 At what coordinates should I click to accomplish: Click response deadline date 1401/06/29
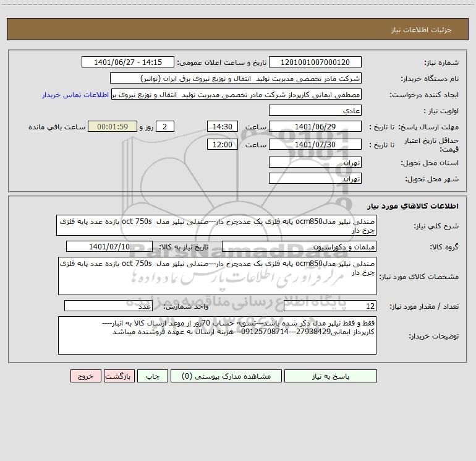315,126
